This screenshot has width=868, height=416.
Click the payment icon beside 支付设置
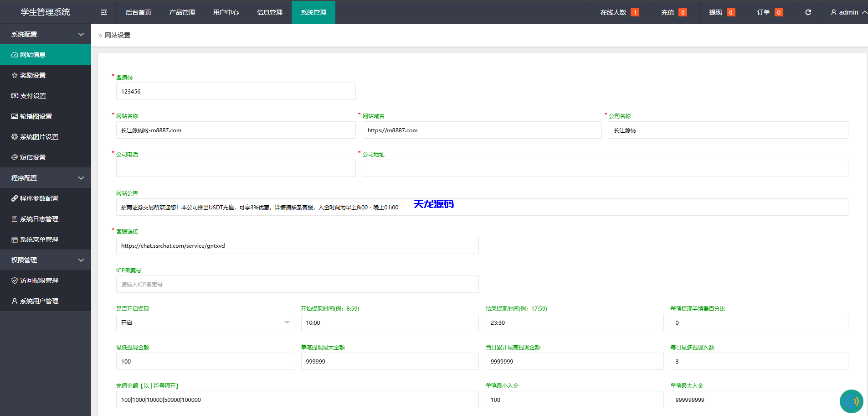click(15, 96)
